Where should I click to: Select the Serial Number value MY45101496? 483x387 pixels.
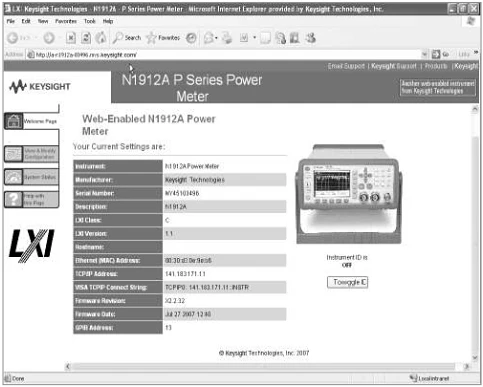182,193
